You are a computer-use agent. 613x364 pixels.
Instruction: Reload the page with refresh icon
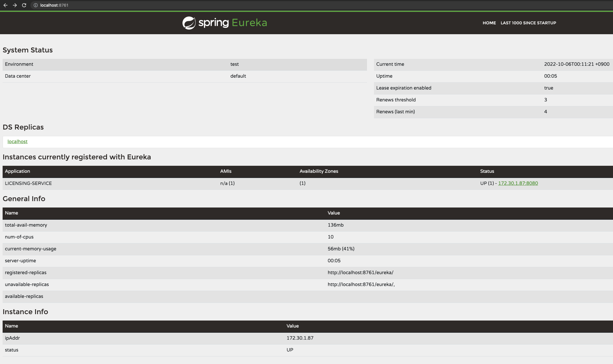(24, 5)
